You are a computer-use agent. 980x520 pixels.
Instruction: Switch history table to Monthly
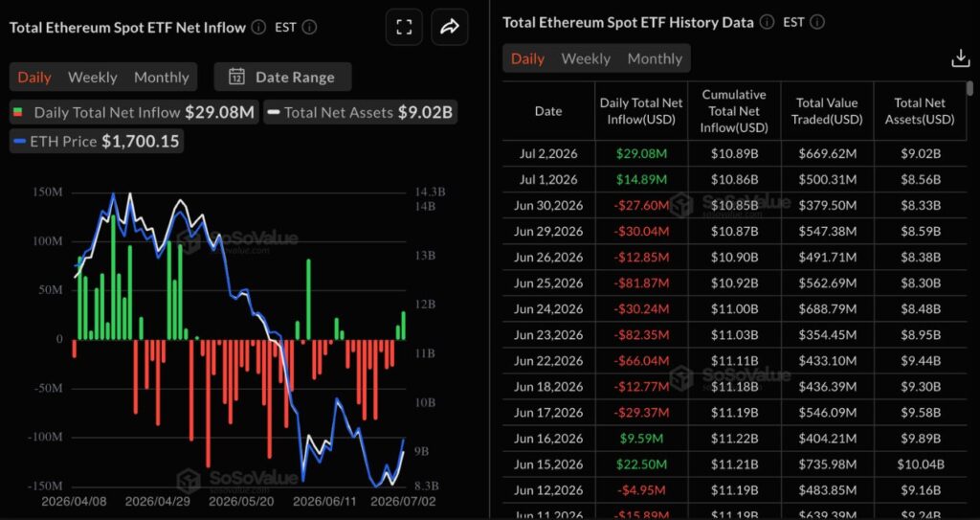point(655,58)
